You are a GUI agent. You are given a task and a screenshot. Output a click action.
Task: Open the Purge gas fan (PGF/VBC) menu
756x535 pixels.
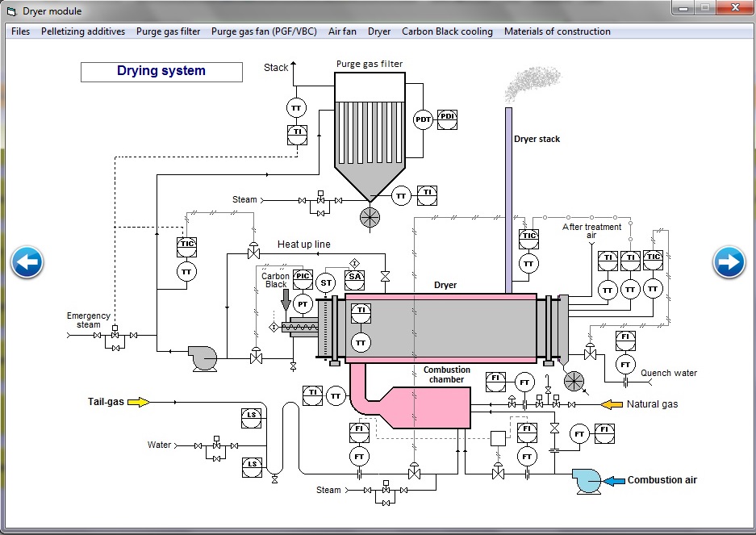coord(264,31)
